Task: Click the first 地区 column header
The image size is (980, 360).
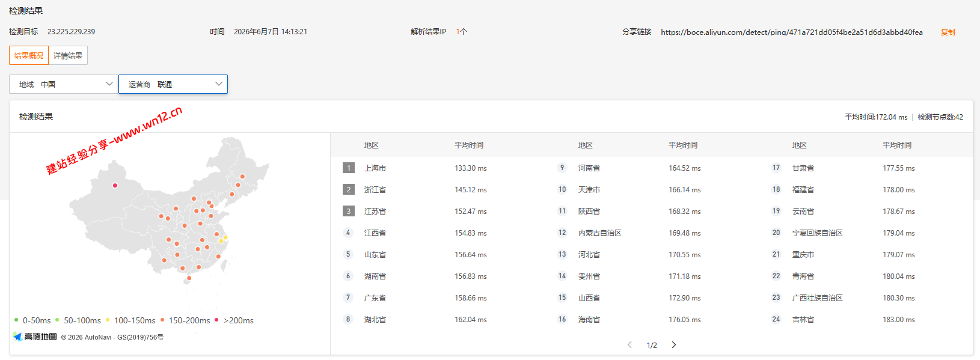Action: 372,145
